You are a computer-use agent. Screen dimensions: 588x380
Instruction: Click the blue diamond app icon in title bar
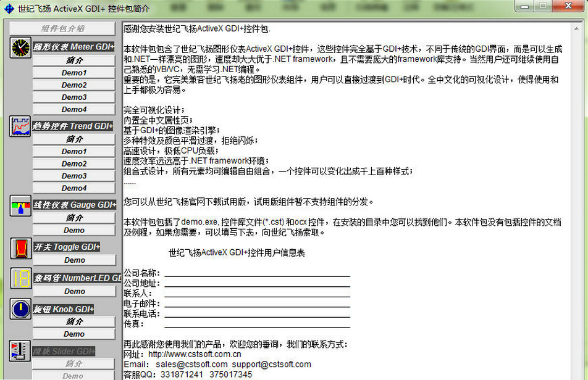pyautogui.click(x=8, y=8)
